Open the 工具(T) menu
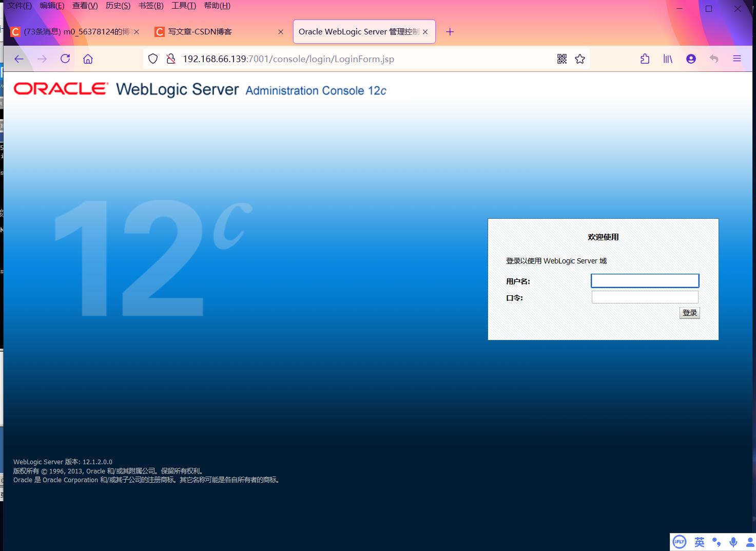This screenshot has width=756, height=551. [184, 6]
